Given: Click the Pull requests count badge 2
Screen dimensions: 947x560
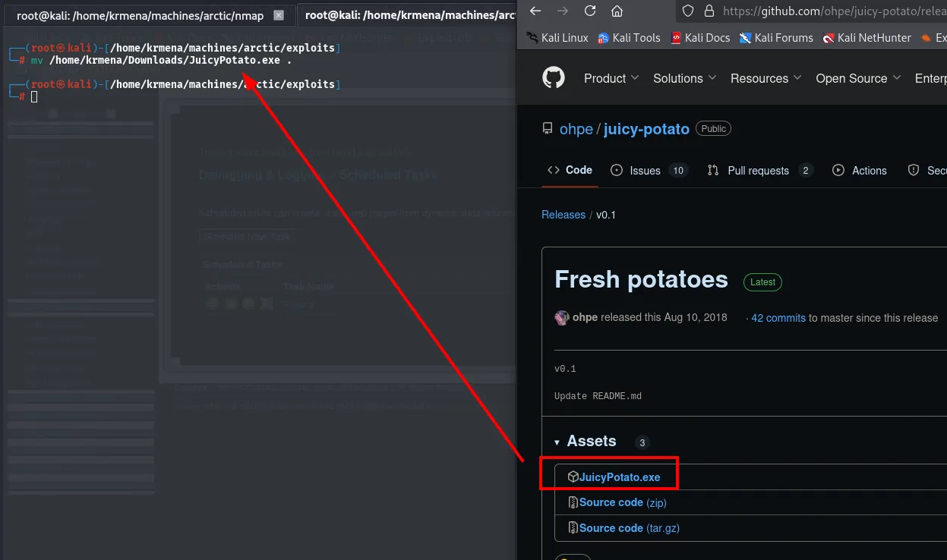Looking at the screenshot, I should click(x=806, y=171).
